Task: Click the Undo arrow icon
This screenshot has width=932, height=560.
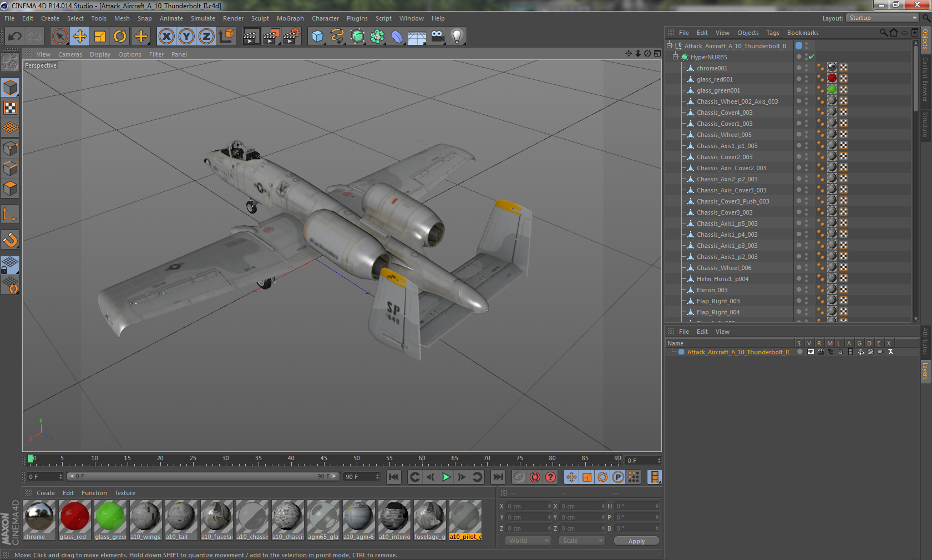Action: (14, 37)
